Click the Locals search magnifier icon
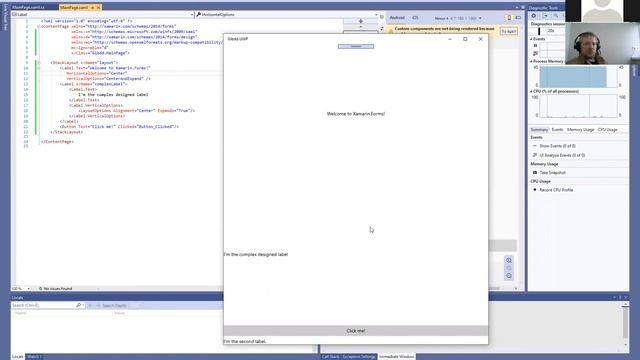The image size is (640, 360). 78,305
